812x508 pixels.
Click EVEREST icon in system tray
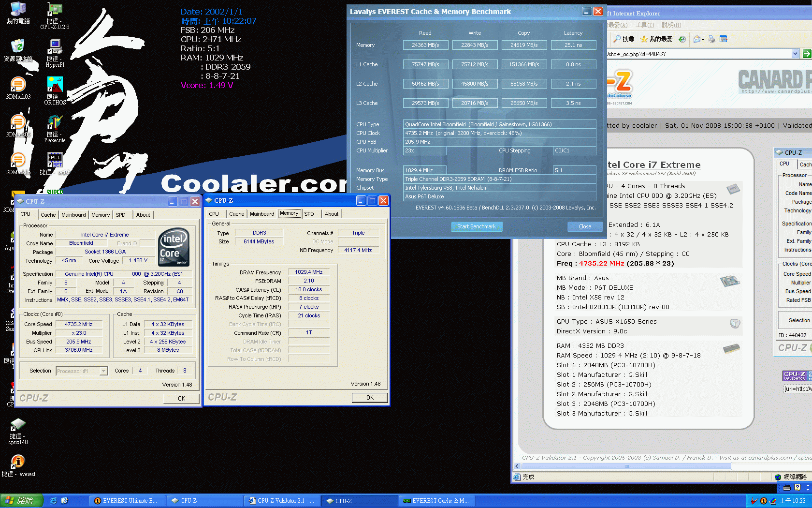(764, 501)
